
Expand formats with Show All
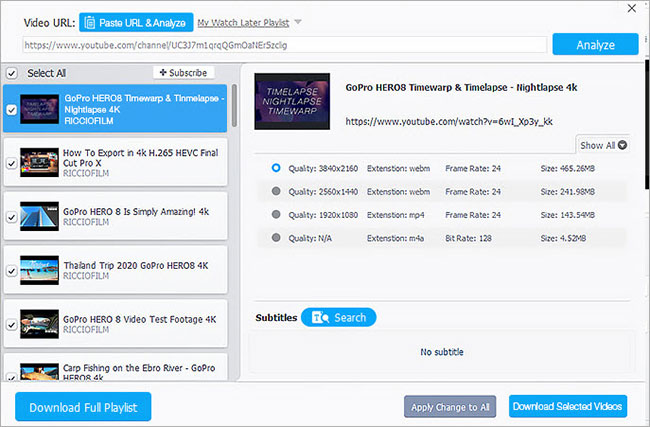603,145
